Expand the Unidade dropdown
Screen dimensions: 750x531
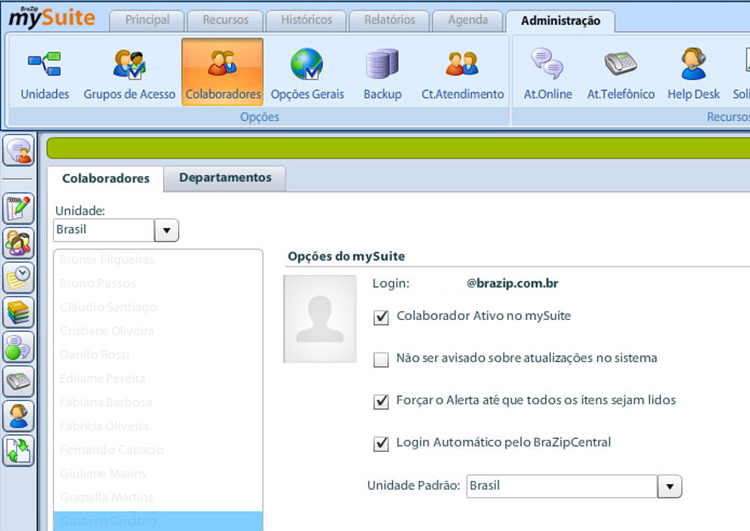(x=167, y=230)
